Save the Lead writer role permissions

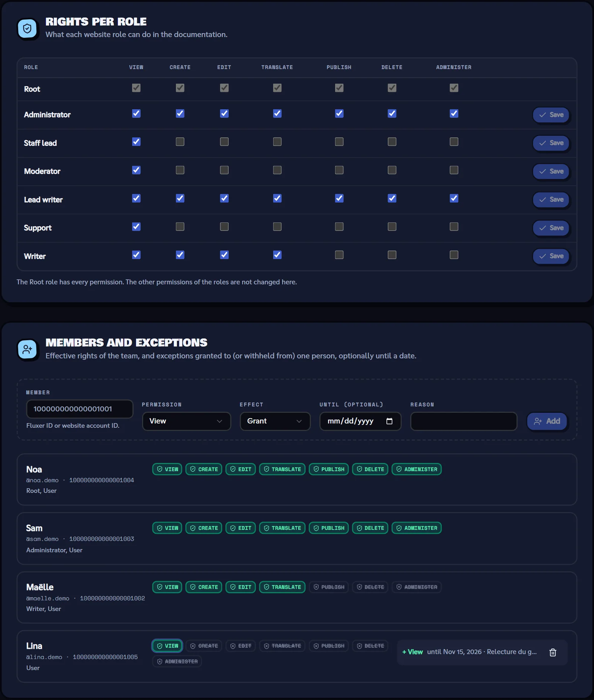pyautogui.click(x=551, y=200)
